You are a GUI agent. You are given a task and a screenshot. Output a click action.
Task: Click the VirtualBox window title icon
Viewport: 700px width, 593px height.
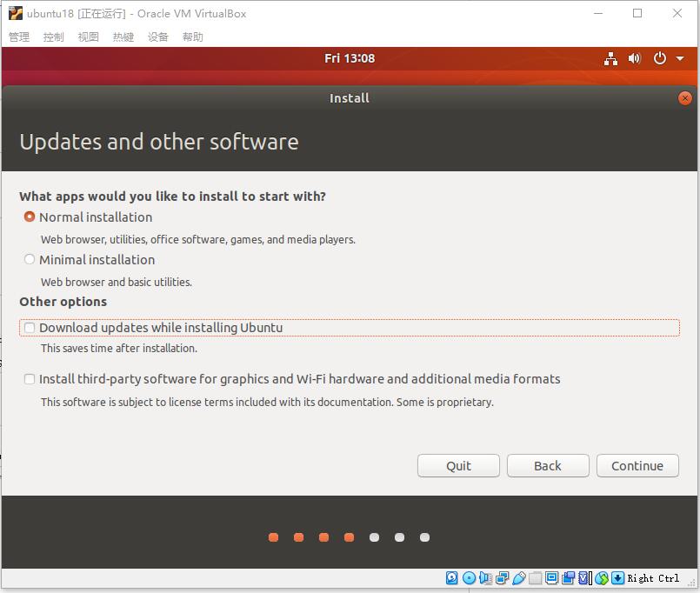click(15, 13)
